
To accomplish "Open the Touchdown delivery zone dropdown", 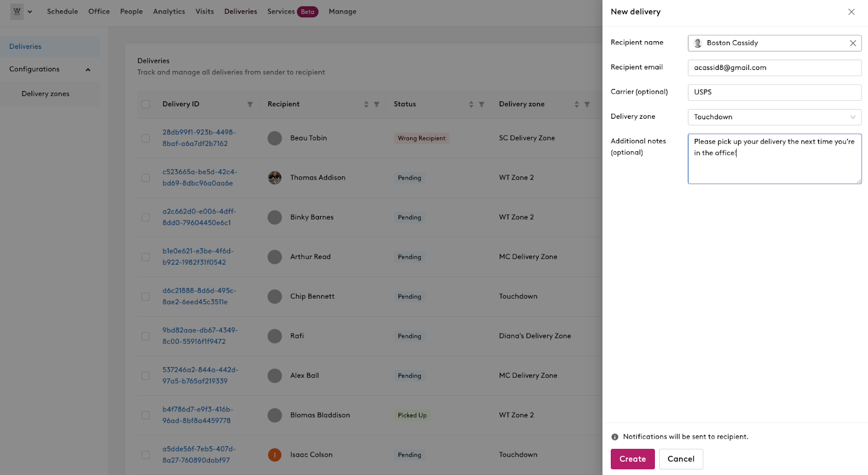I will 774,117.
